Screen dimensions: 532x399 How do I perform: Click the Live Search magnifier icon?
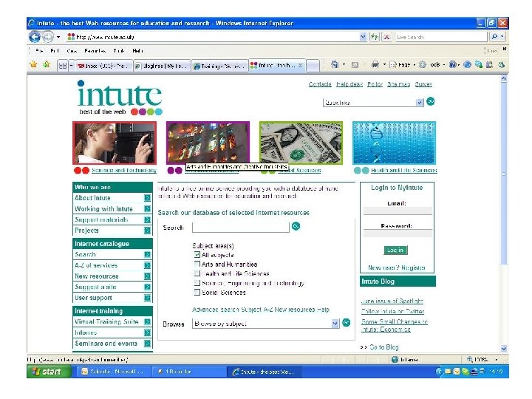494,36
